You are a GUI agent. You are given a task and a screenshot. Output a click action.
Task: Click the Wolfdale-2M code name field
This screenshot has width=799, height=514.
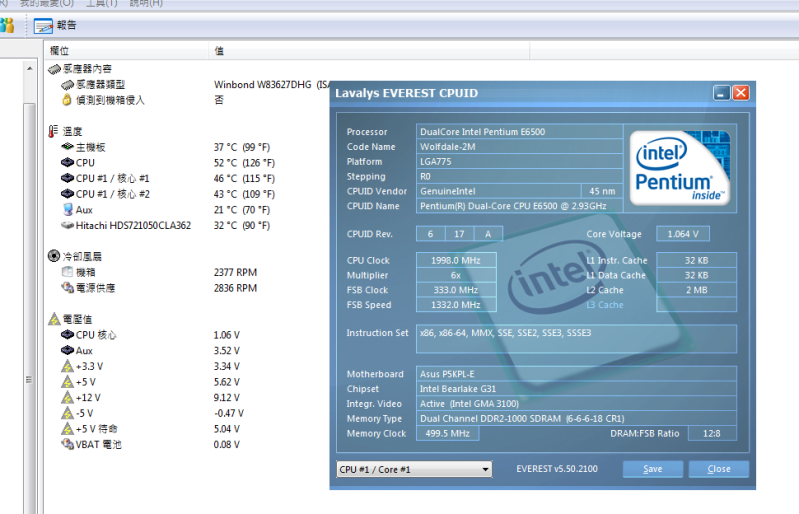[519, 147]
